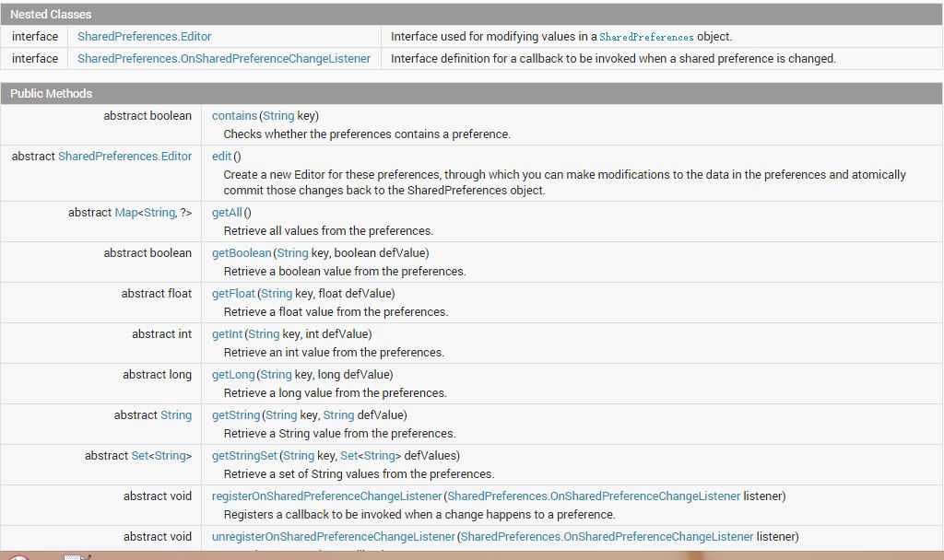Click the Map return type link
The image size is (944, 560).
126,213
